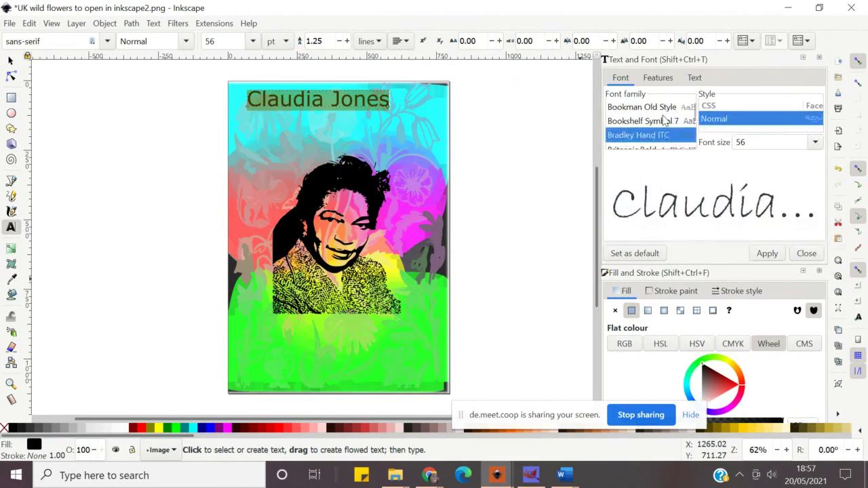Open the Extensions menu

[214, 23]
